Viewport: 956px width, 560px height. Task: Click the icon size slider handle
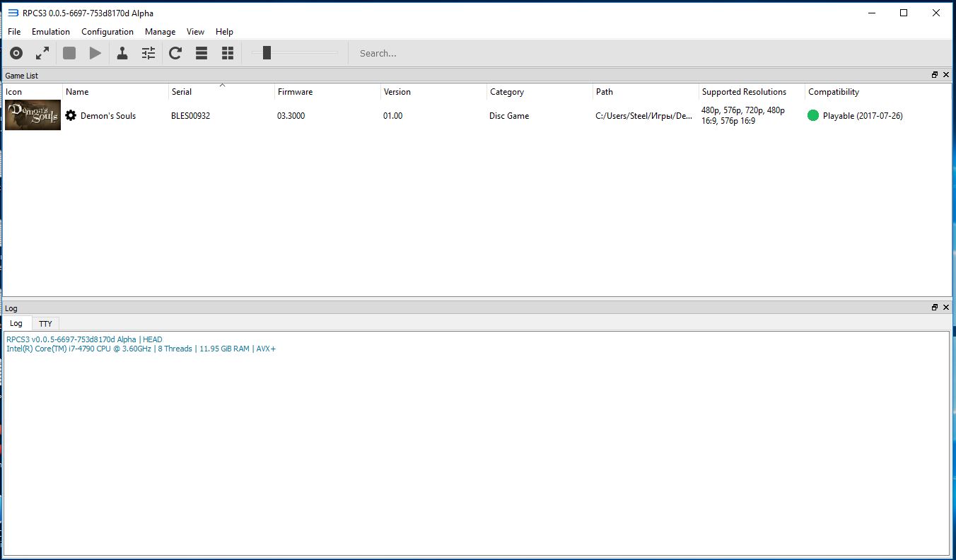coord(267,52)
